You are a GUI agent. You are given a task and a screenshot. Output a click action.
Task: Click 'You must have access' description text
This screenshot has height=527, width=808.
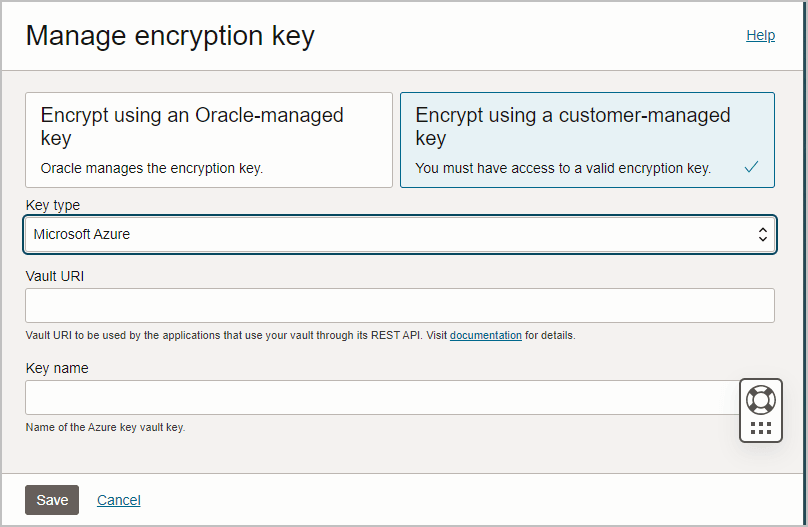(562, 168)
